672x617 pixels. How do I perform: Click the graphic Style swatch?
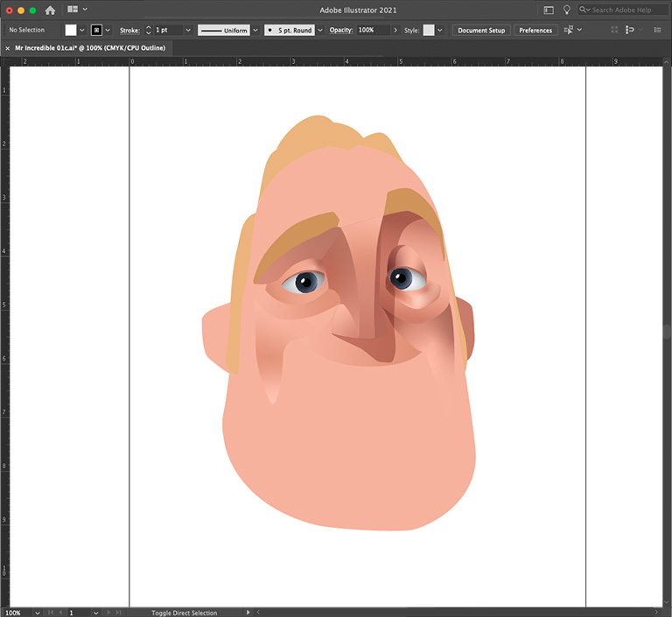(x=429, y=30)
